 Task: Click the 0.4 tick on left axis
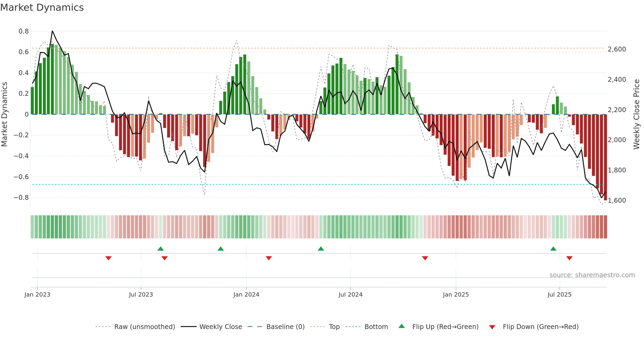pos(24,73)
